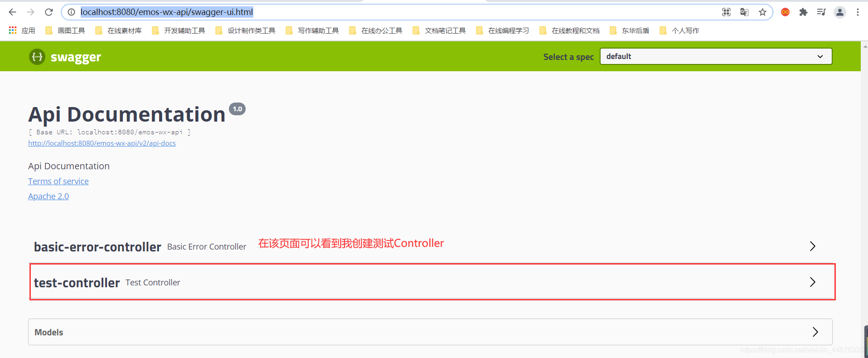Screen dimensions: 868x358
Task: Open the Extensions puzzle piece menu
Action: pyautogui.click(x=803, y=12)
